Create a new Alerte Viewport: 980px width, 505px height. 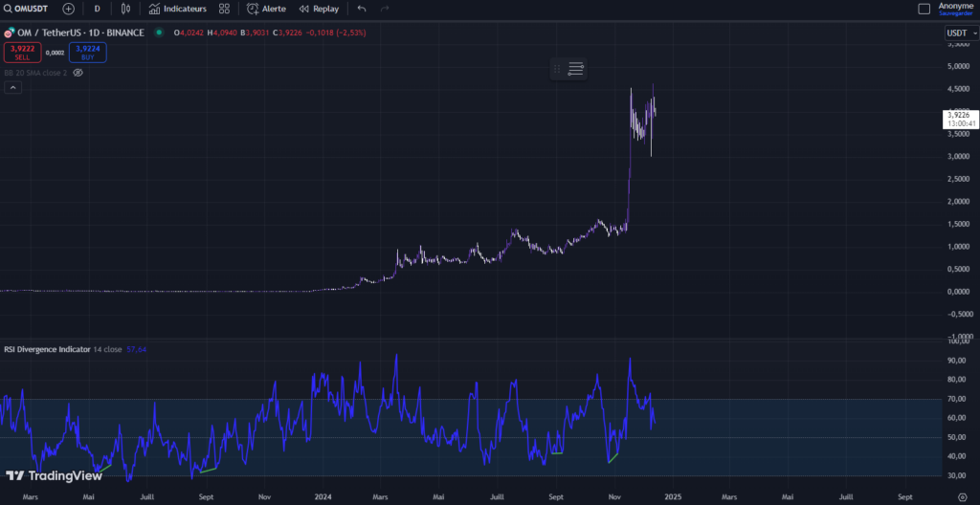point(266,9)
